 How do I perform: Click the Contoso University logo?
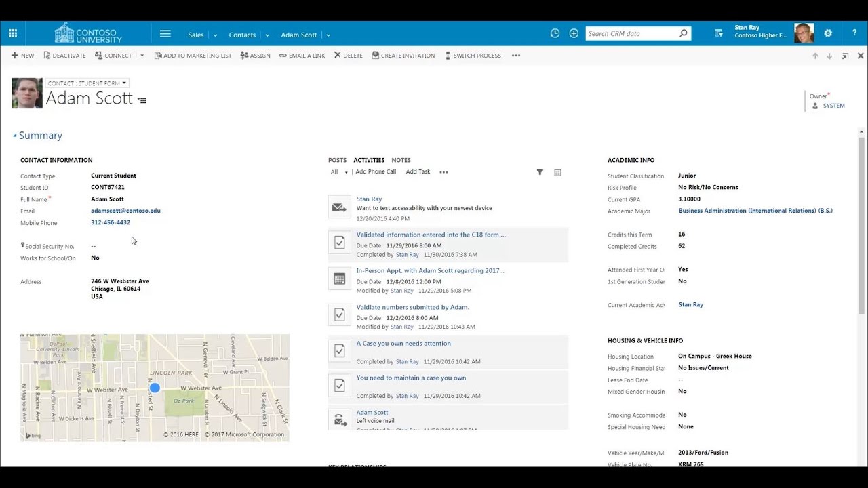coord(88,33)
